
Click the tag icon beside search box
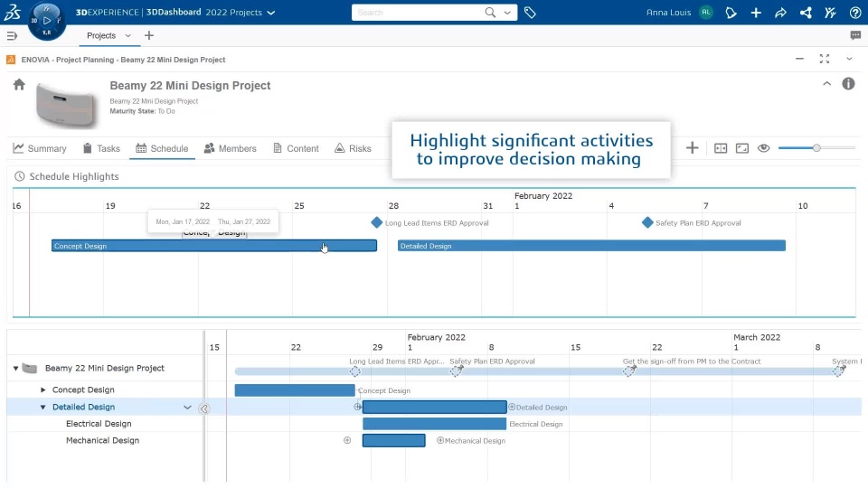[531, 13]
